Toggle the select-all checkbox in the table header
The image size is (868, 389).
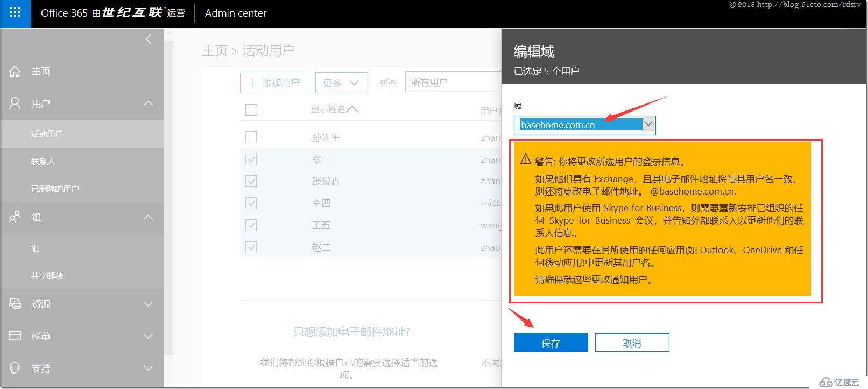click(x=251, y=110)
